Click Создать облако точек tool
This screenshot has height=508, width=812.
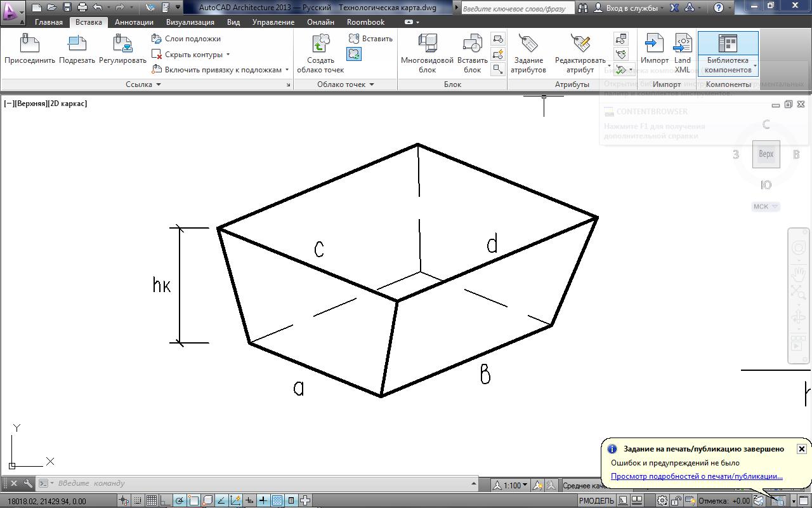click(320, 54)
